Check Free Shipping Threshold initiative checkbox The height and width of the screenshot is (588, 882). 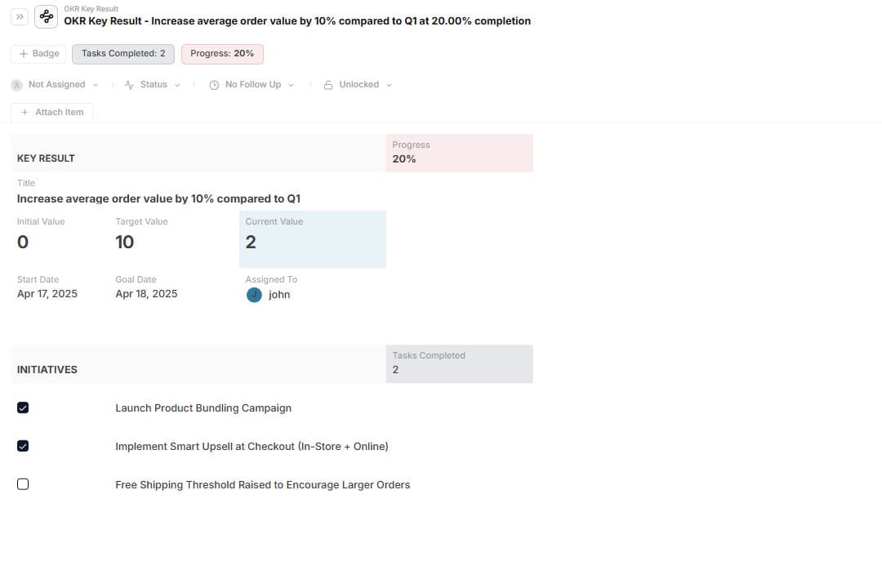[x=23, y=484]
